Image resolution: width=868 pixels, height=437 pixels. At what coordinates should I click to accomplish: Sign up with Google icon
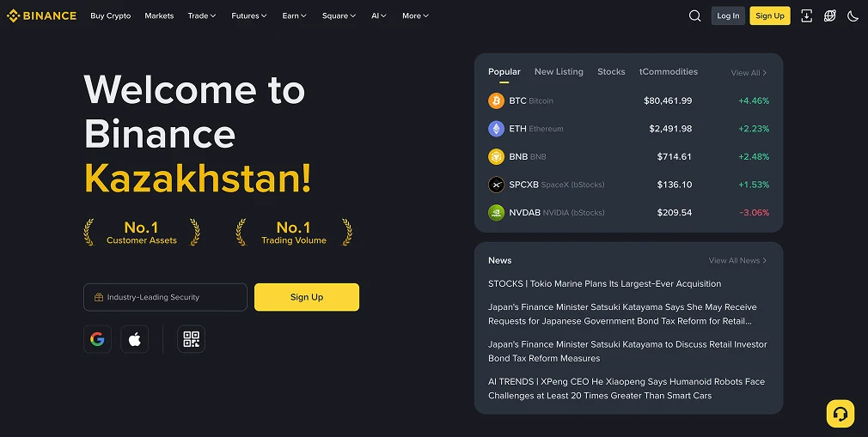pyautogui.click(x=97, y=339)
